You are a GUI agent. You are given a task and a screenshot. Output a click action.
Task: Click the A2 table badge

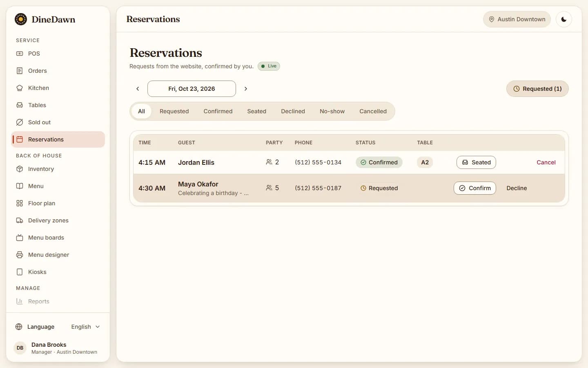425,162
